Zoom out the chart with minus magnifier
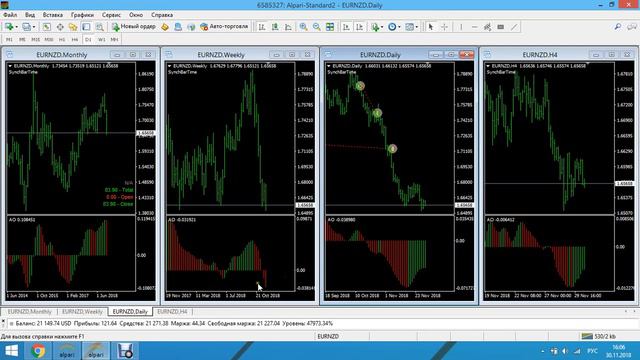The height and width of the screenshot is (360, 640). pos(317,27)
